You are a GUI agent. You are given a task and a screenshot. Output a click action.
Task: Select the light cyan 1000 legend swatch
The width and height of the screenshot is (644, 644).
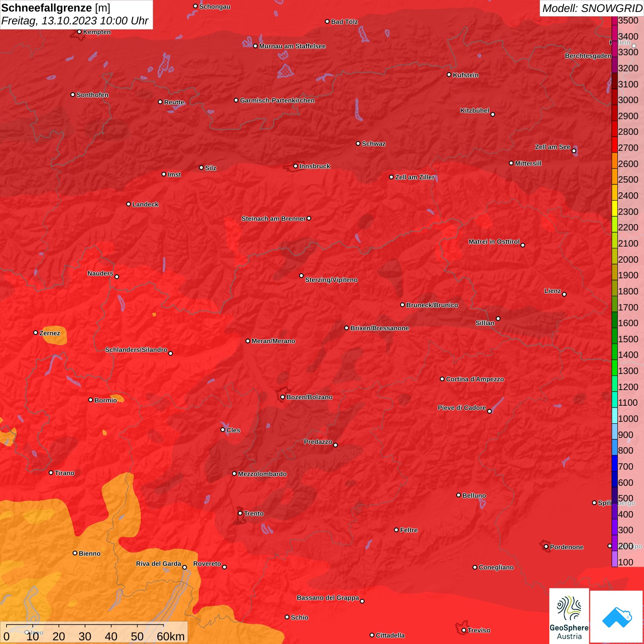pyautogui.click(x=615, y=415)
